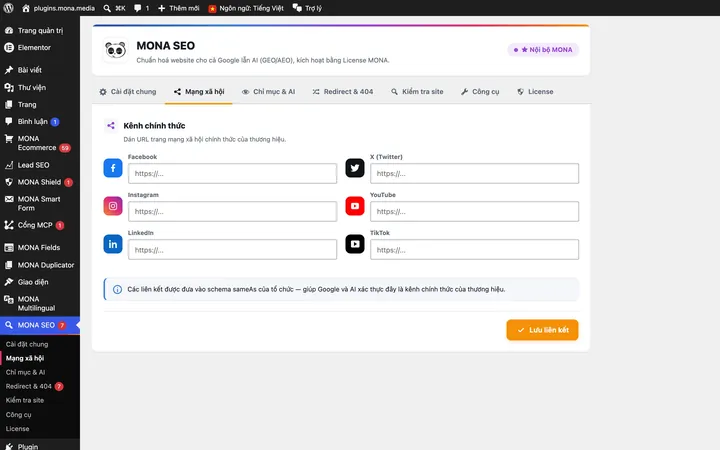This screenshot has height=450, width=720.
Task: Open MONA Duplicator in sidebar
Action: [40, 265]
